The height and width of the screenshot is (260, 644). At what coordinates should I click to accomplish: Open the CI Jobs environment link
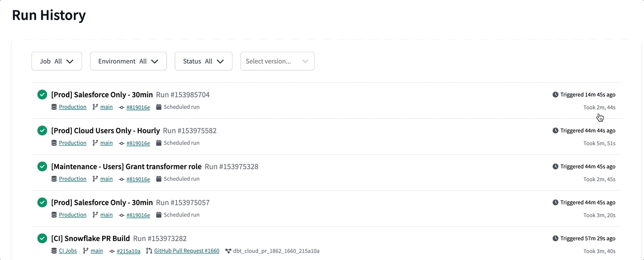point(68,251)
